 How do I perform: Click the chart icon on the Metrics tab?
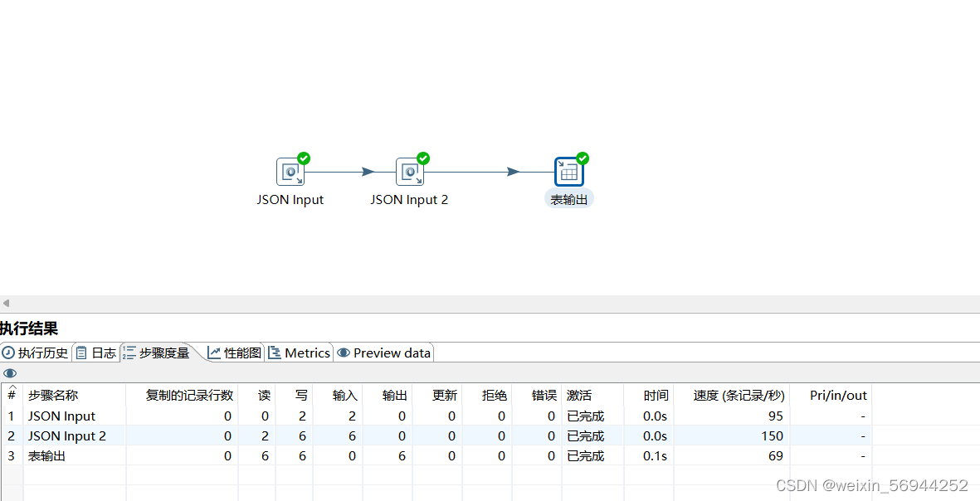[x=273, y=352]
